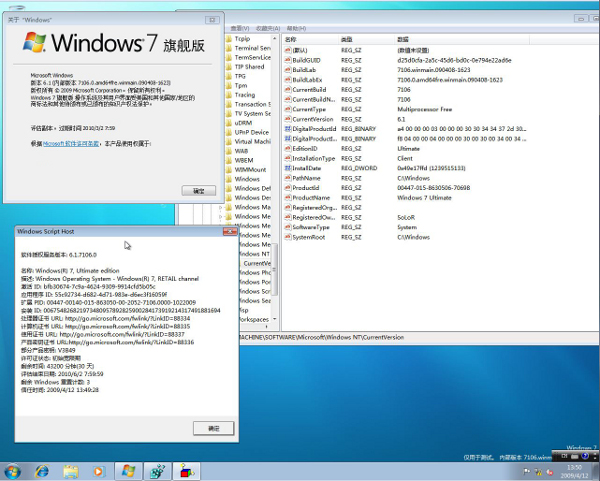Click the BuildGUID string value icon

click(x=288, y=60)
